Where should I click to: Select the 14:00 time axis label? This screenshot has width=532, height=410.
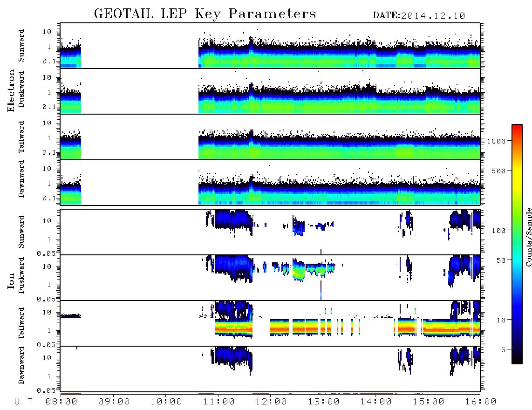(376, 402)
